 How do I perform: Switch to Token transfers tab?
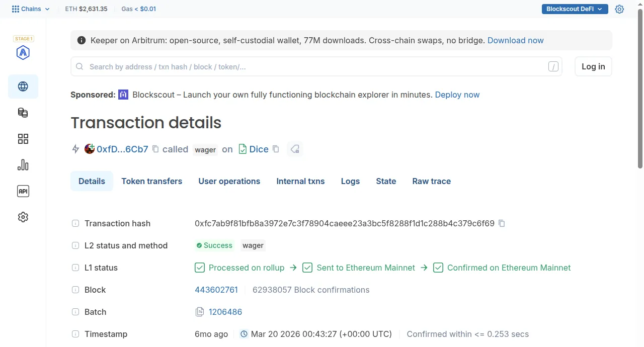pos(152,181)
